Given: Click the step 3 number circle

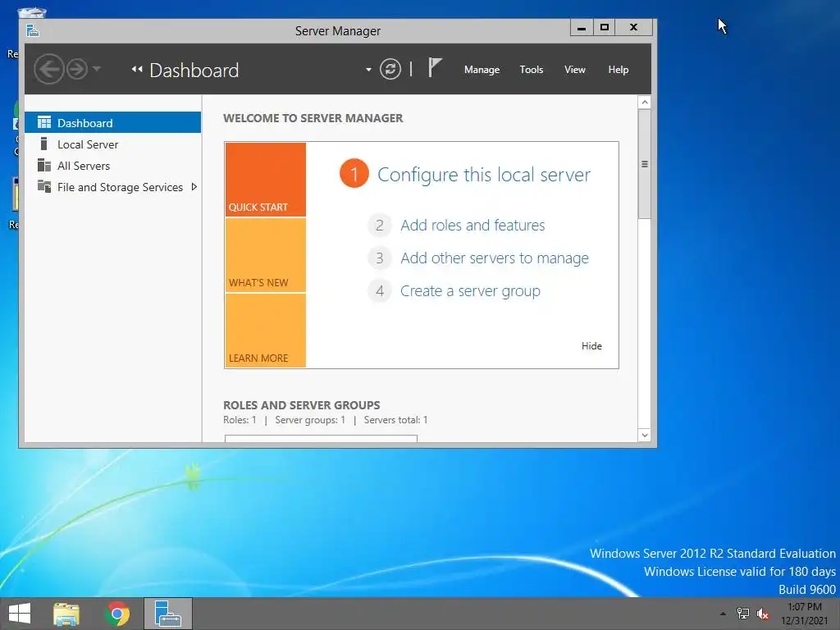Looking at the screenshot, I should (x=379, y=258).
